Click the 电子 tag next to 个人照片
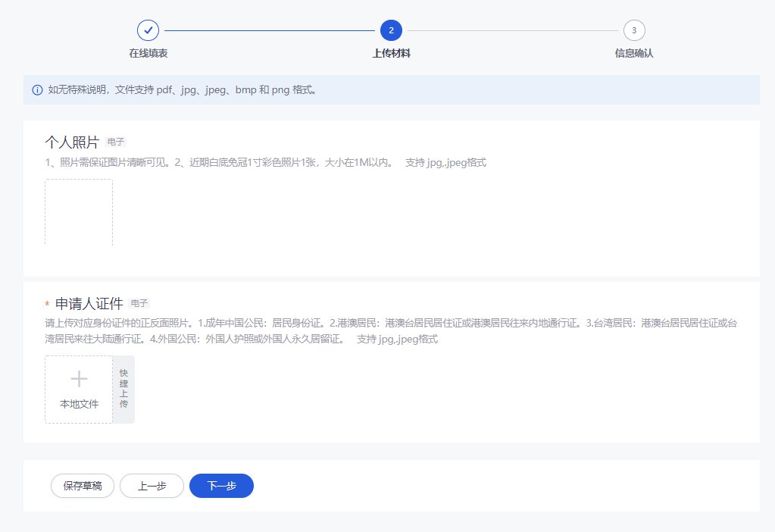Screen dimensions: 775x532 point(116,142)
